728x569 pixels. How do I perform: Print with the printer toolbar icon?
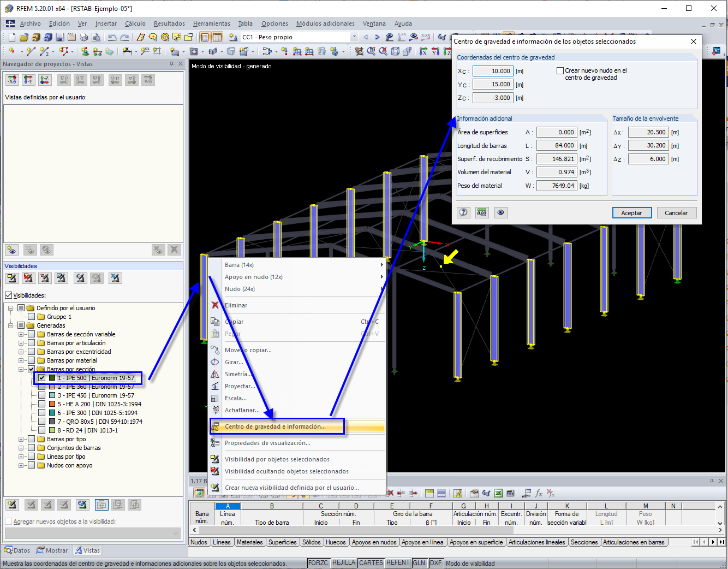(x=84, y=37)
